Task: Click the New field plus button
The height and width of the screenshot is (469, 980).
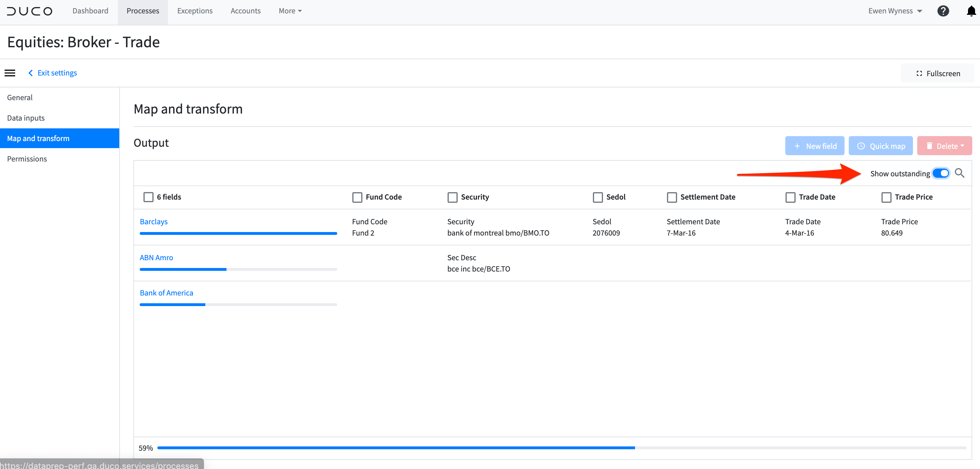Action: (x=815, y=146)
